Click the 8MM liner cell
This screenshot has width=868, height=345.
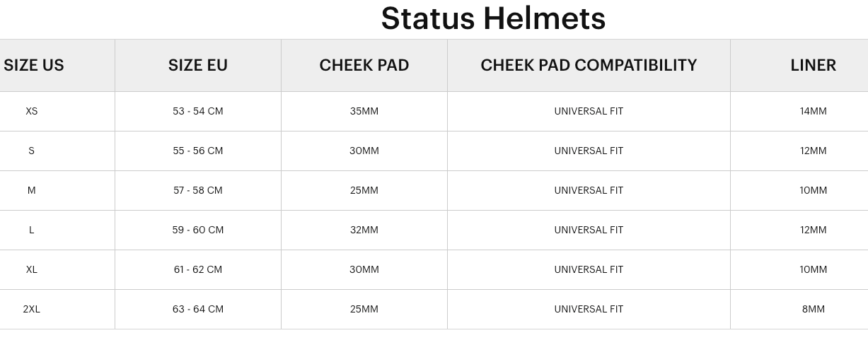click(813, 309)
